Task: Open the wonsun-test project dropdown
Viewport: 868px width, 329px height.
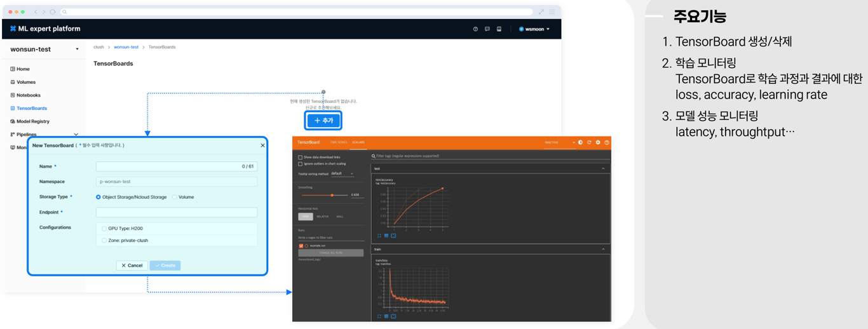Action: coord(78,50)
